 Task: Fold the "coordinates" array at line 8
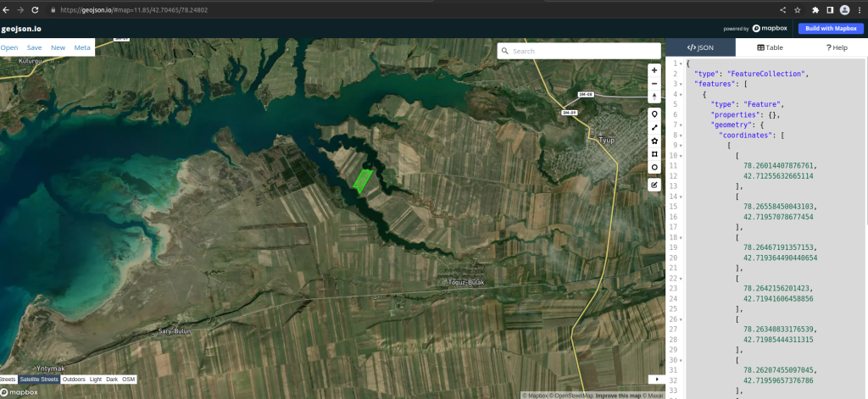(x=681, y=135)
